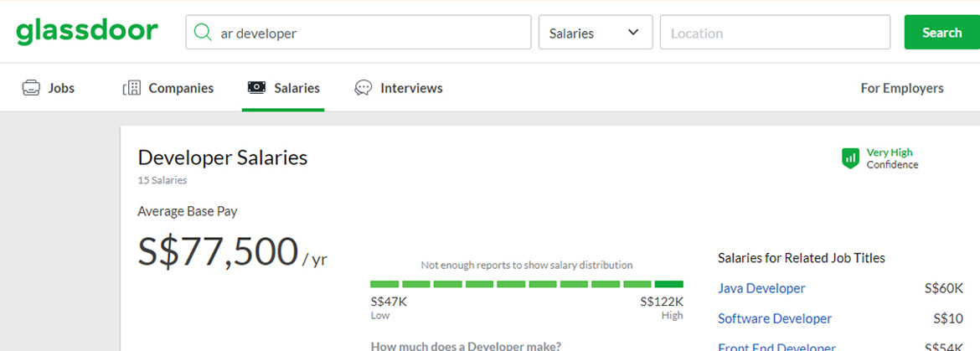Click the Very High Confidence shield icon
Image resolution: width=980 pixels, height=351 pixels.
(850, 158)
